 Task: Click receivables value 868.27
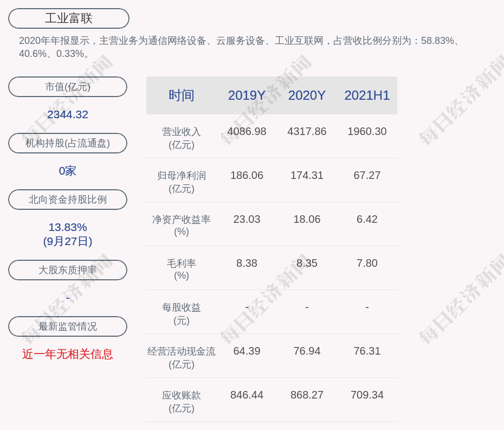click(307, 395)
